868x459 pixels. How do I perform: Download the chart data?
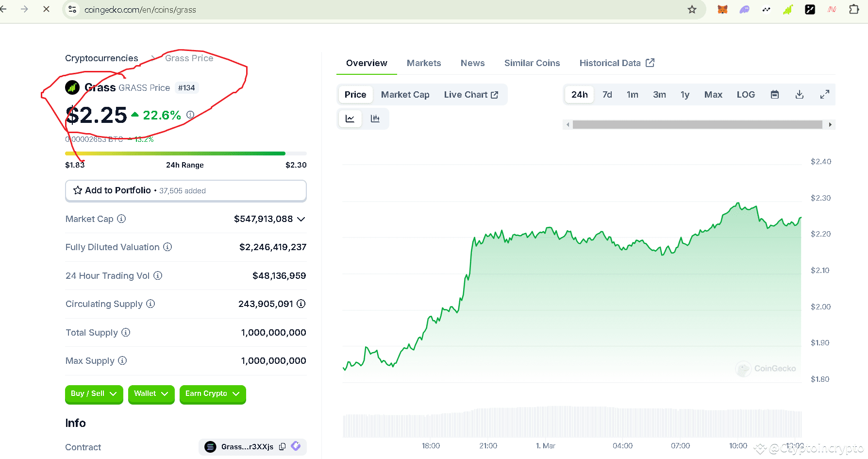tap(800, 94)
